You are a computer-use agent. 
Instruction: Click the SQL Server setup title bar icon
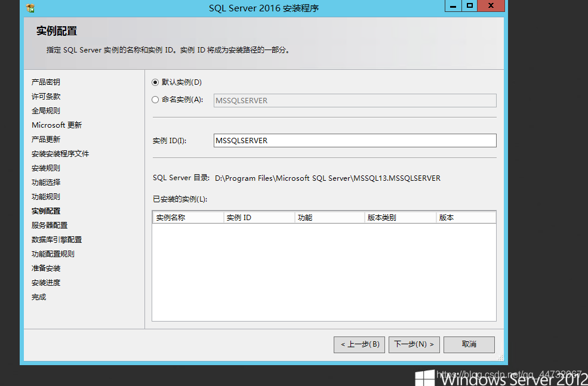pyautogui.click(x=30, y=8)
